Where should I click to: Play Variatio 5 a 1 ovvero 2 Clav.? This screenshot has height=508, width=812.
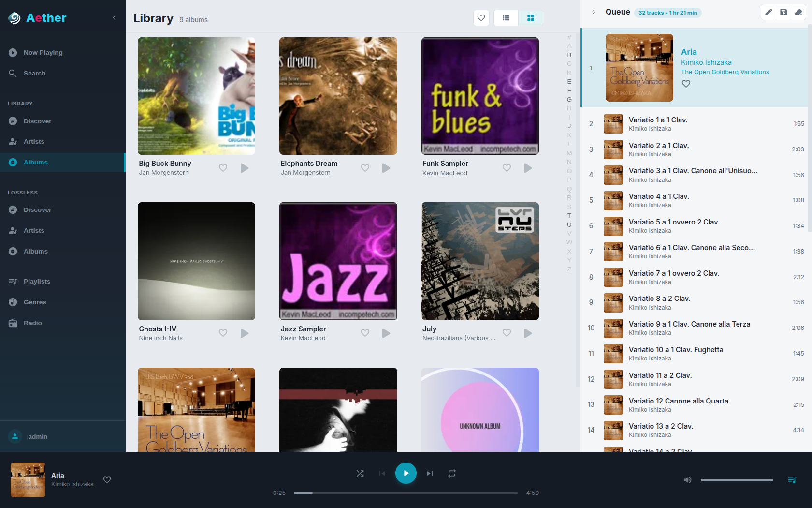point(694,226)
